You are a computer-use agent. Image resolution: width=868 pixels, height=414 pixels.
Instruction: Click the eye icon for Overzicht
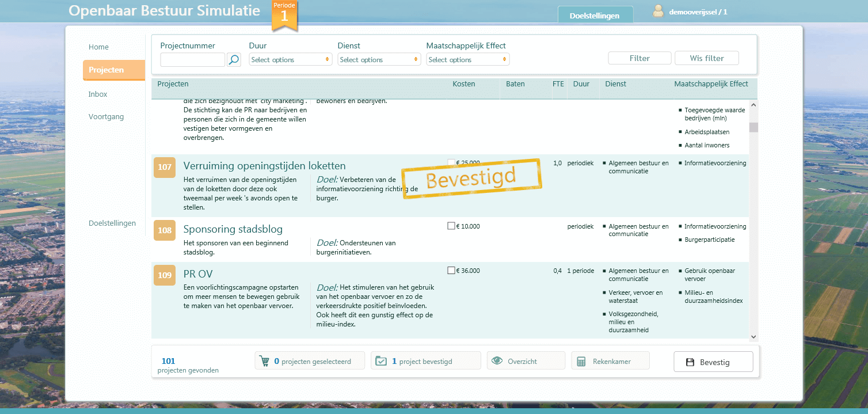[x=497, y=361]
